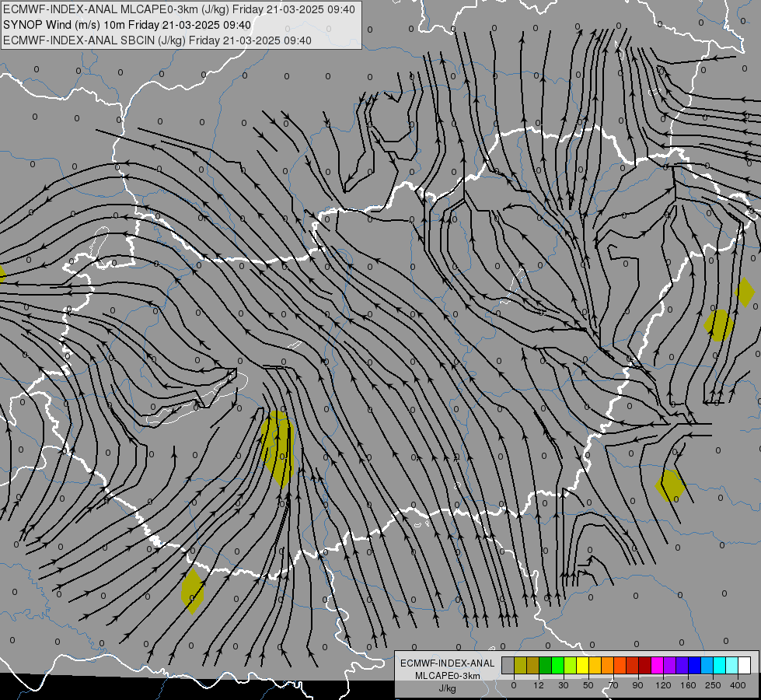This screenshot has width=761, height=700.
Task: Click the SBCIN header line
Action: click(x=157, y=40)
